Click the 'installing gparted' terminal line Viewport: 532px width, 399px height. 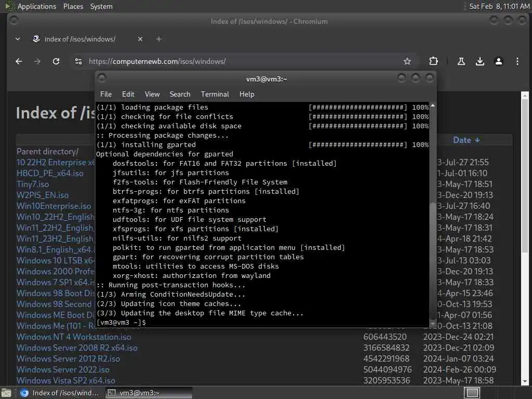[x=262, y=144]
